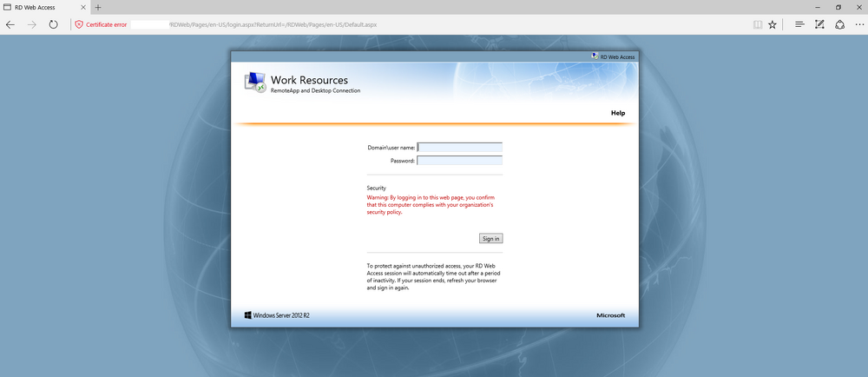Minimize the browser window
This screenshot has width=868, height=377.
pos(818,7)
